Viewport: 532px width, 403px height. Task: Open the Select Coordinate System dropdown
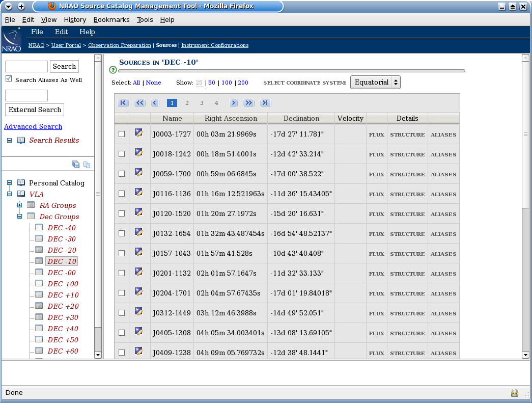pyautogui.click(x=375, y=82)
